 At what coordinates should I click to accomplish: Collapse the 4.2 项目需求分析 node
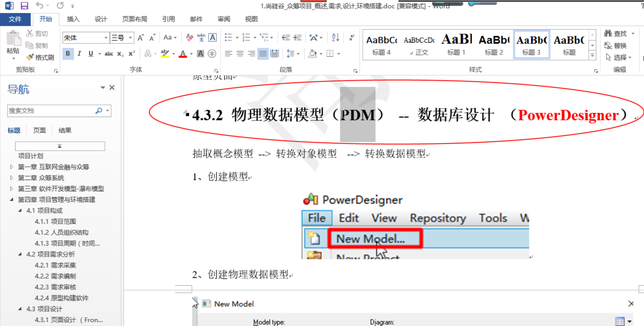[20, 254]
